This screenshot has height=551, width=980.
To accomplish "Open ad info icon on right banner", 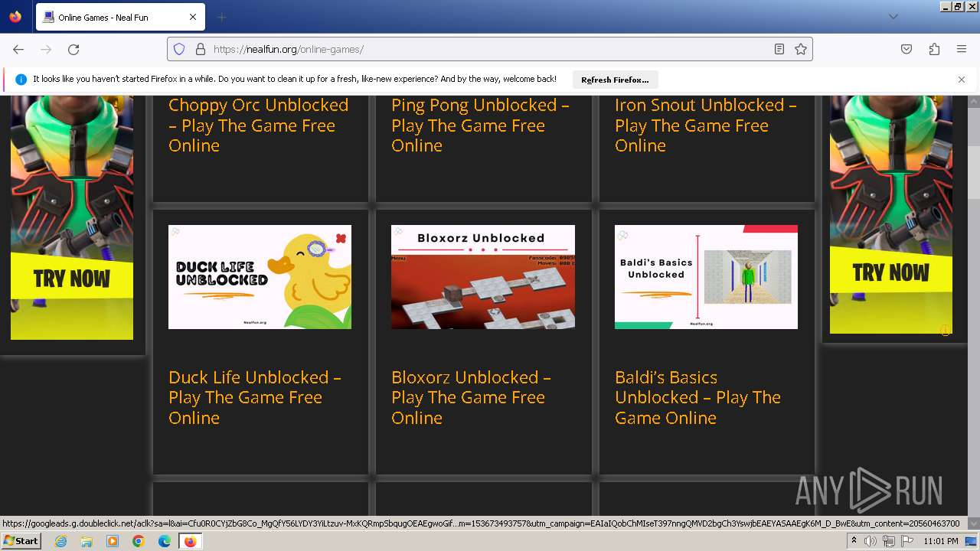I will pyautogui.click(x=946, y=331).
